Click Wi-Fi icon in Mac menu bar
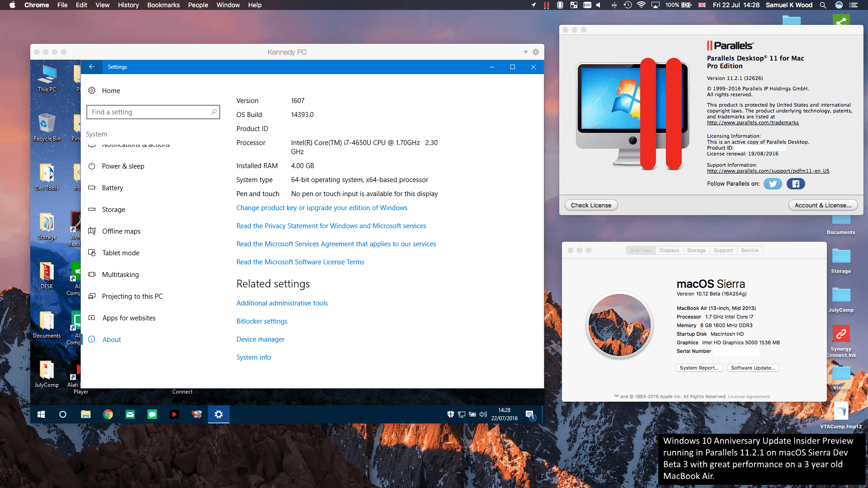This screenshot has width=868, height=488. pyautogui.click(x=641, y=5)
